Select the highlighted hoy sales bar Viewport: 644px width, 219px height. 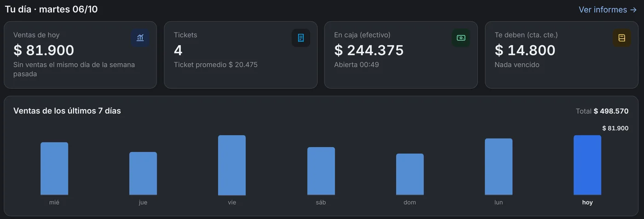pyautogui.click(x=587, y=165)
